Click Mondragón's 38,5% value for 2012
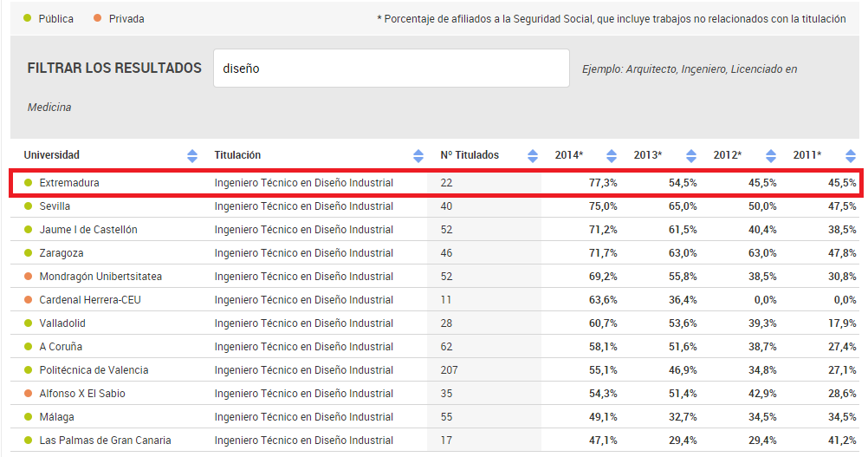Screen dimensions: 868x457 [762, 277]
